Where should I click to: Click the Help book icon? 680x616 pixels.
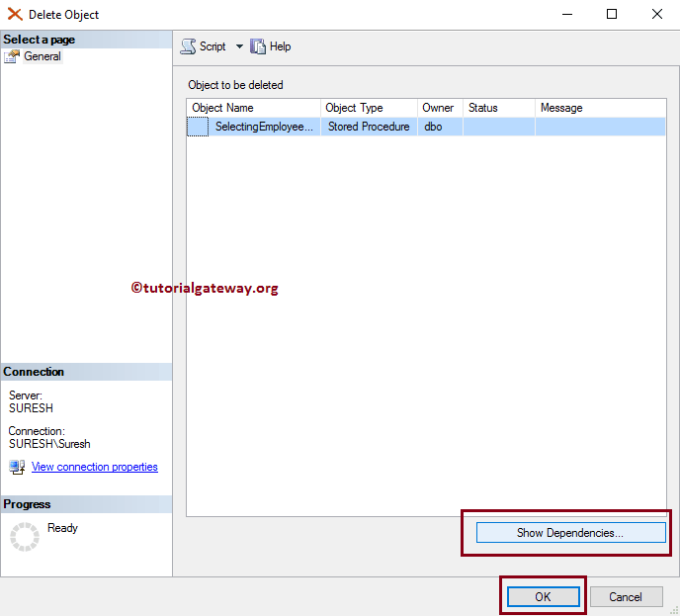click(258, 46)
